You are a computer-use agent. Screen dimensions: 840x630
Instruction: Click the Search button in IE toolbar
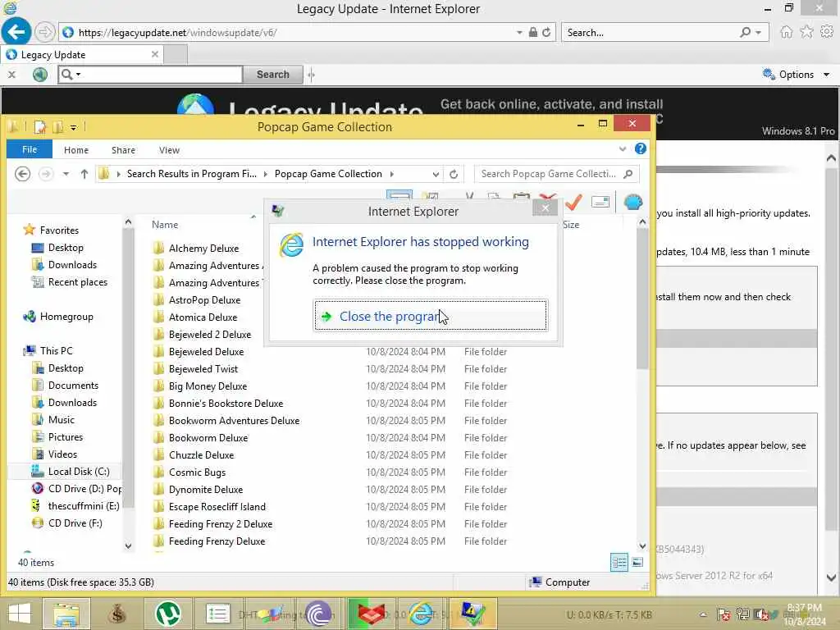272,75
